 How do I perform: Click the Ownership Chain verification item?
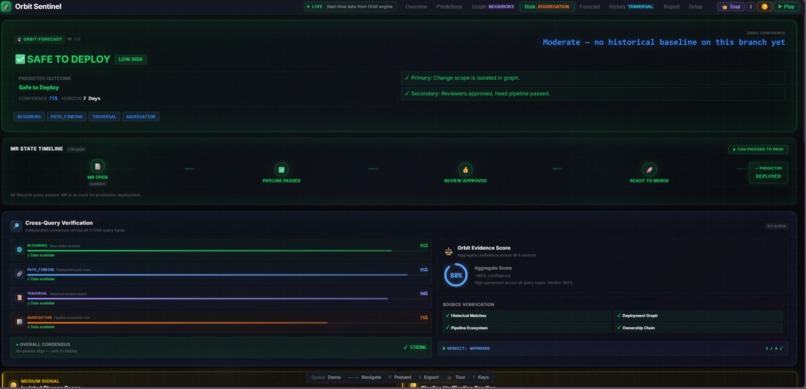point(698,328)
